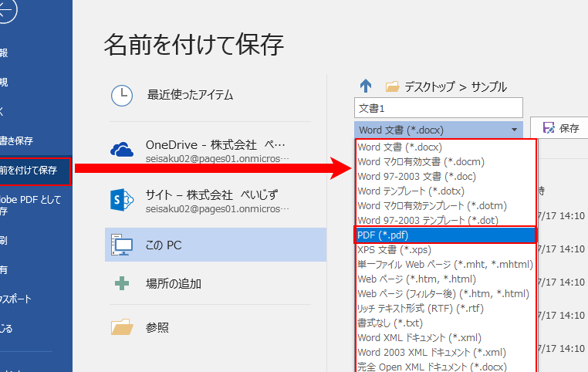The height and width of the screenshot is (372, 588).
Task: Click the This PC computer icon
Action: pyautogui.click(x=123, y=245)
